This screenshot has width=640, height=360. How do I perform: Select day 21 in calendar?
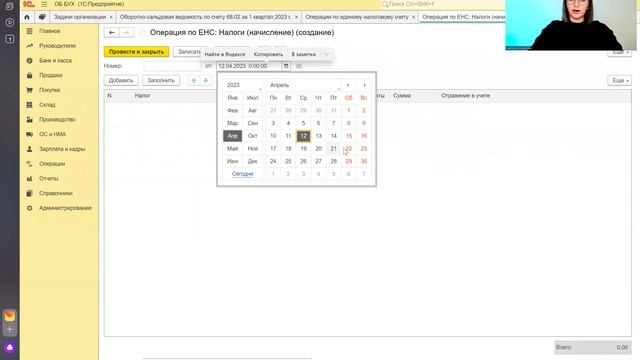(333, 149)
